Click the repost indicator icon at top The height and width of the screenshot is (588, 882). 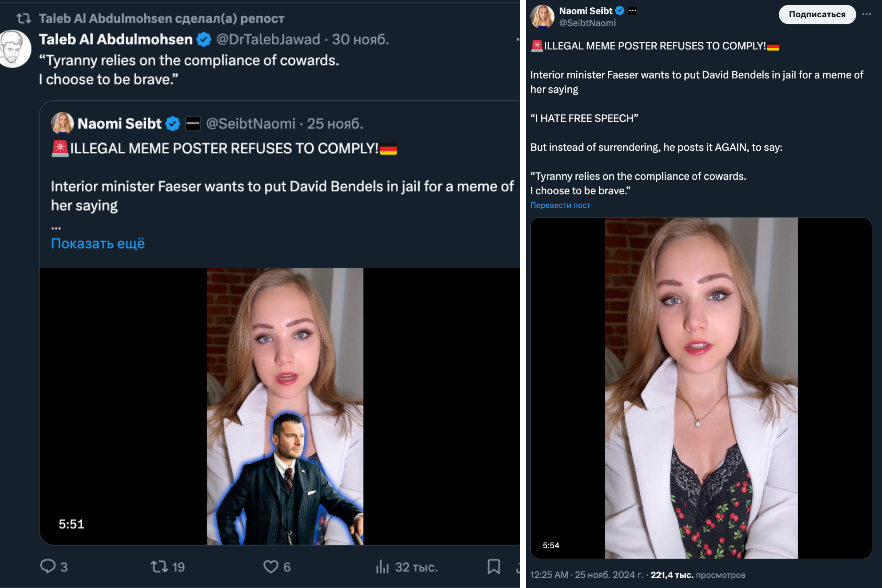(24, 18)
